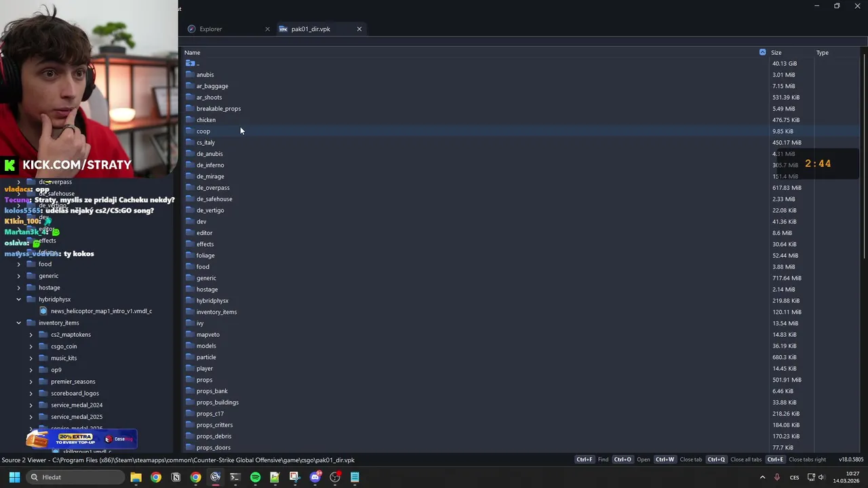The image size is (868, 488).
Task: Expand the food folder in tree
Action: coord(19,264)
